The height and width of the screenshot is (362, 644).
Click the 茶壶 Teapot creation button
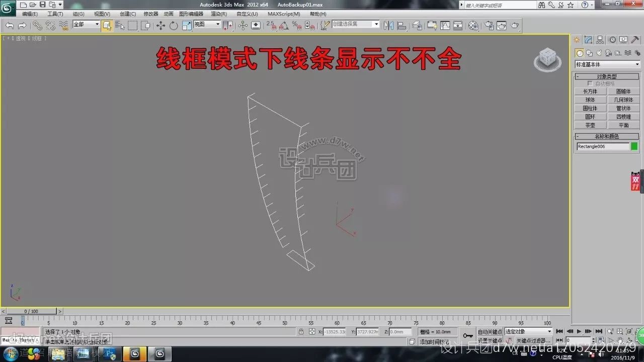click(x=590, y=125)
